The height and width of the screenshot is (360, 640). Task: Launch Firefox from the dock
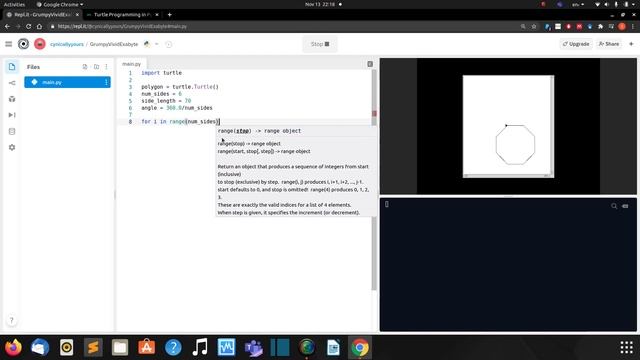tap(13, 348)
